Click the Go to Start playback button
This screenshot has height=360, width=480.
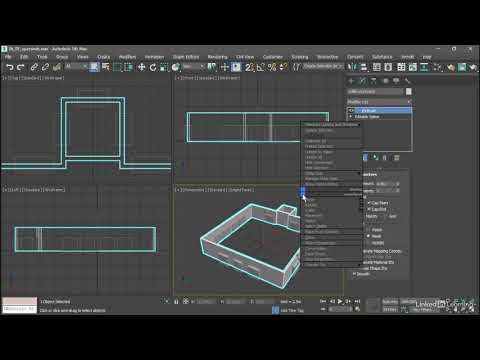click(323, 301)
